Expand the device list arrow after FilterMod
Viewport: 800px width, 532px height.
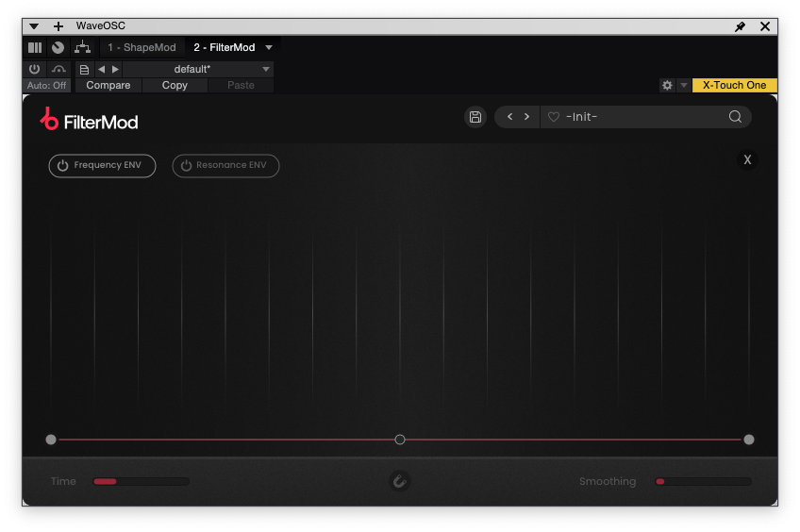pyautogui.click(x=269, y=47)
